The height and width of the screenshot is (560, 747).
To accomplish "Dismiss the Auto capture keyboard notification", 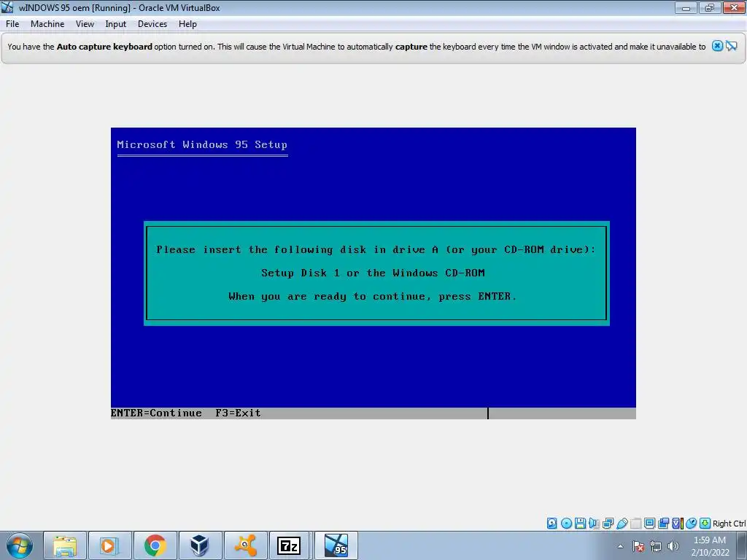I will [x=717, y=46].
